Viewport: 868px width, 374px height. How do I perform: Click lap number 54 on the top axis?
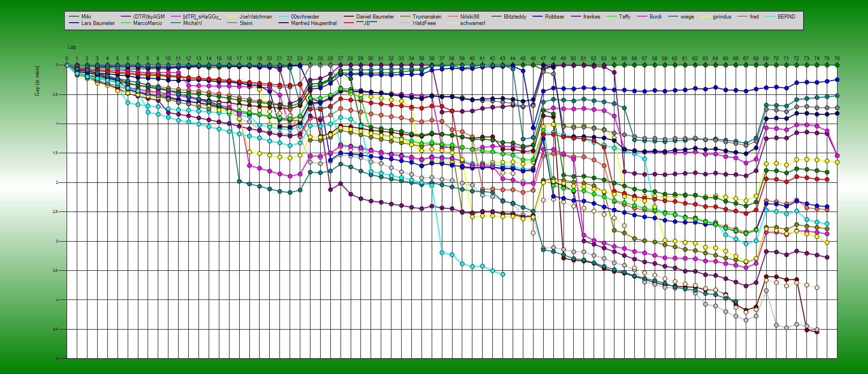[x=614, y=59]
